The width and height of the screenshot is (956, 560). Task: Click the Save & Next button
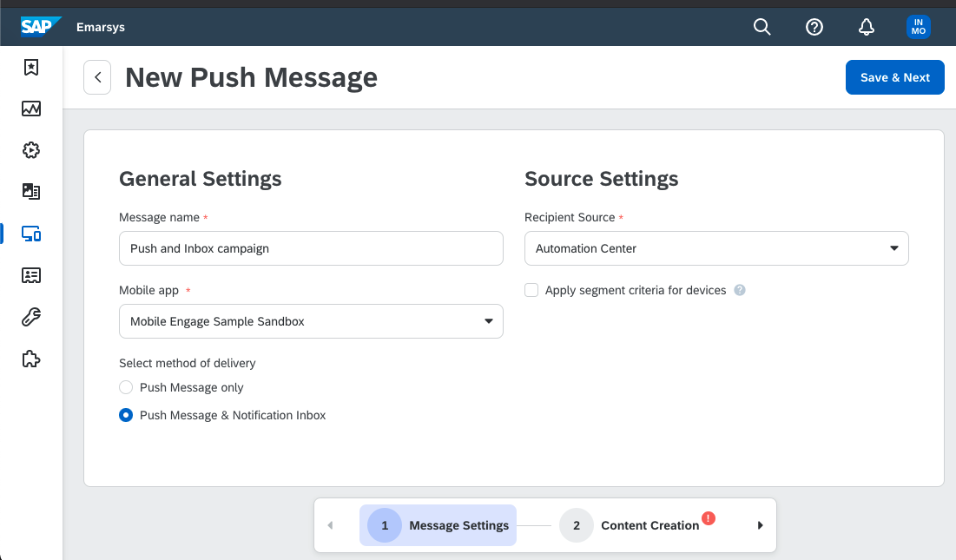(894, 77)
